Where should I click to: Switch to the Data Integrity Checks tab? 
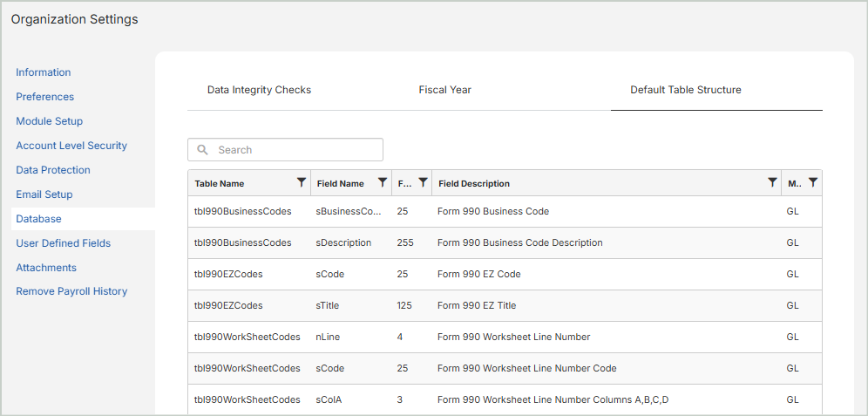[259, 90]
